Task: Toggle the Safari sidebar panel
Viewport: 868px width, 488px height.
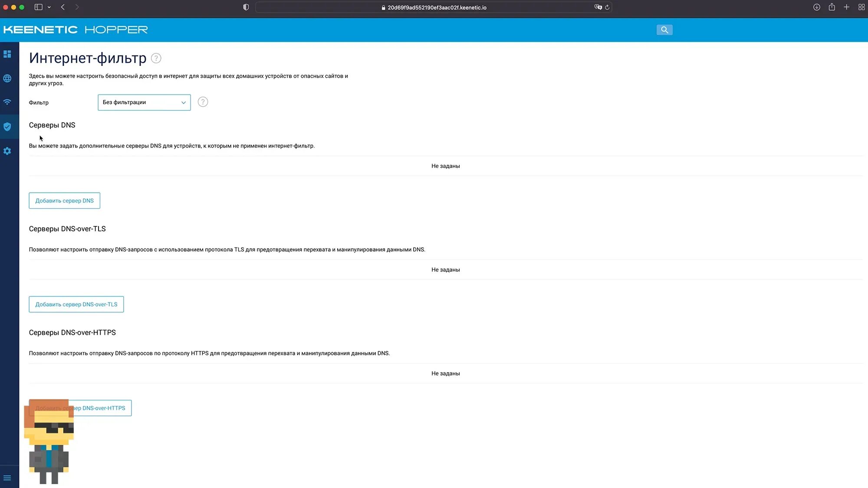Action: coord(39,7)
